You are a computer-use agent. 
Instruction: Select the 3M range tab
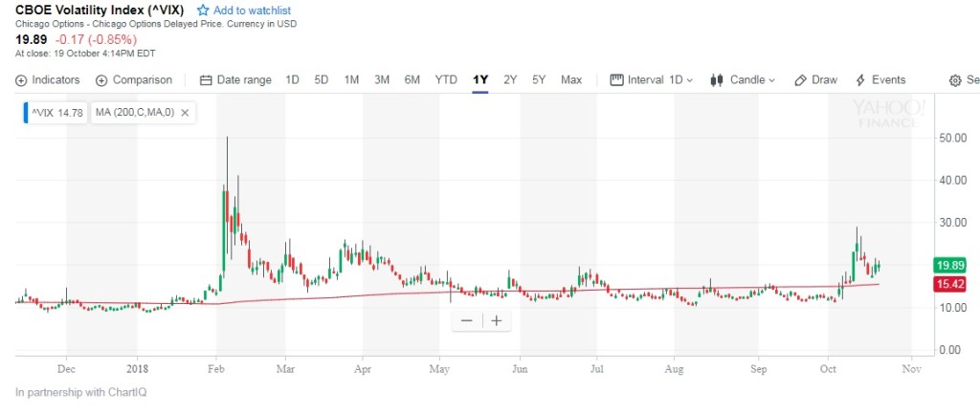[382, 80]
